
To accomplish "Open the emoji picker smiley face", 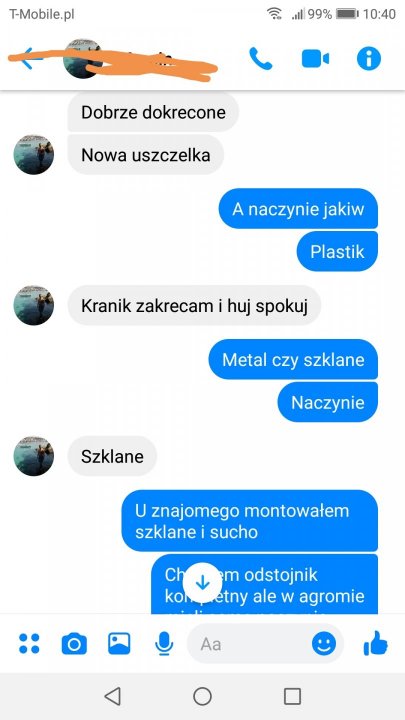I will point(324,644).
